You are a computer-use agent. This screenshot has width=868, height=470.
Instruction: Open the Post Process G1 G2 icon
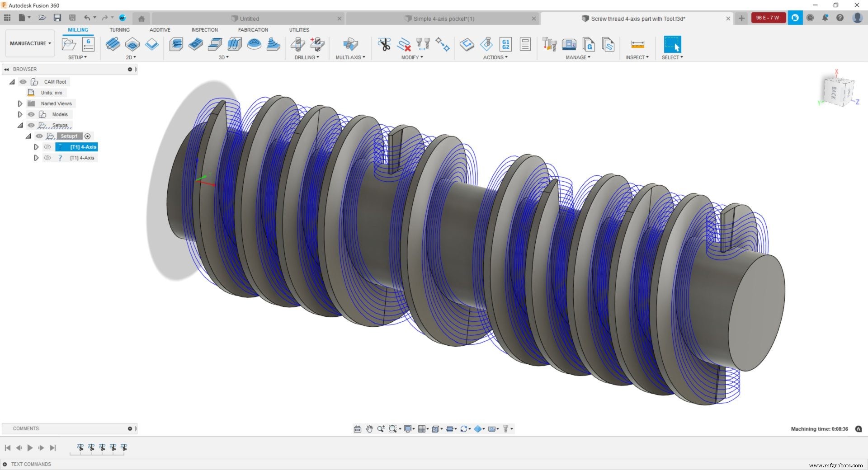point(505,44)
